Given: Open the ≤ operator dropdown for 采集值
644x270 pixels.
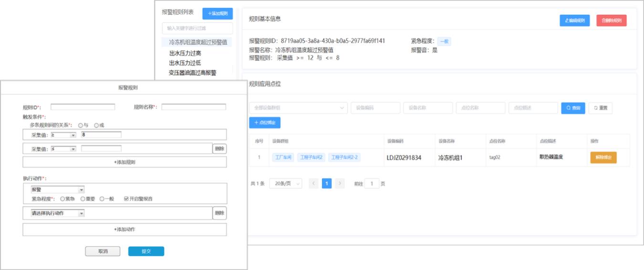Looking at the screenshot, I should [63, 149].
